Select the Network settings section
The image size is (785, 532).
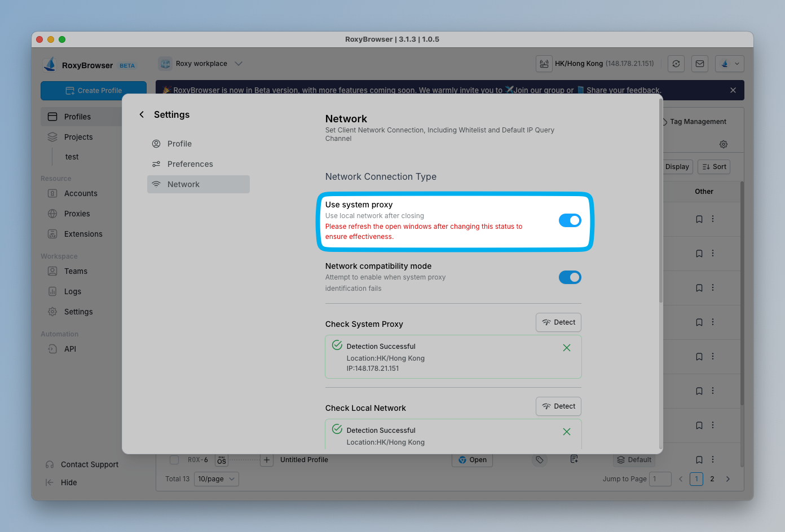(199, 184)
